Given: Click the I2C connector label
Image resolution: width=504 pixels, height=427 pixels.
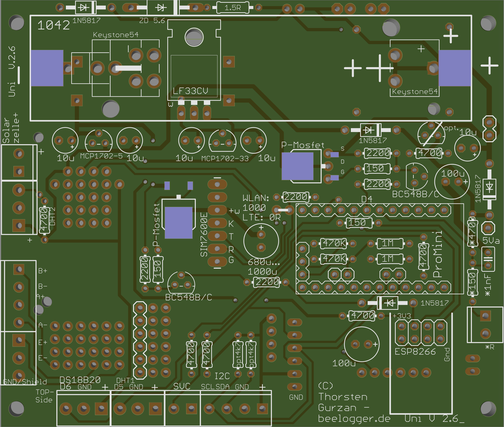Looking at the screenshot, I should [222, 376].
